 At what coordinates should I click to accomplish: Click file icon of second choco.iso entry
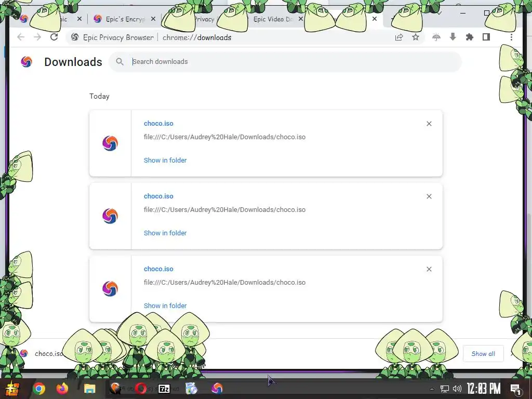[110, 216]
